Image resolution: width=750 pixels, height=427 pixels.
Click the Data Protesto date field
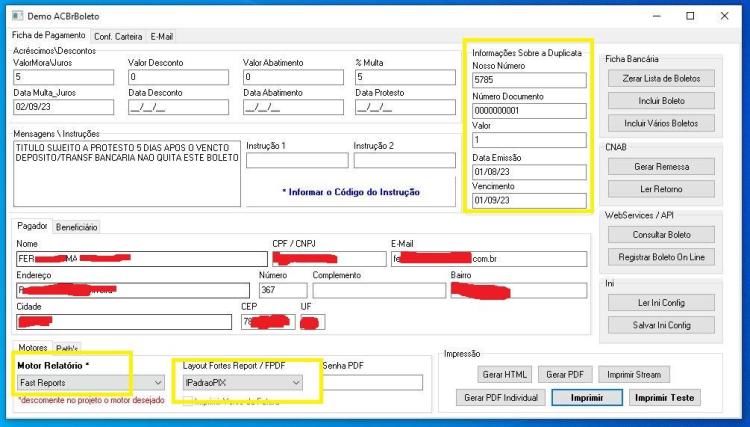tap(405, 107)
